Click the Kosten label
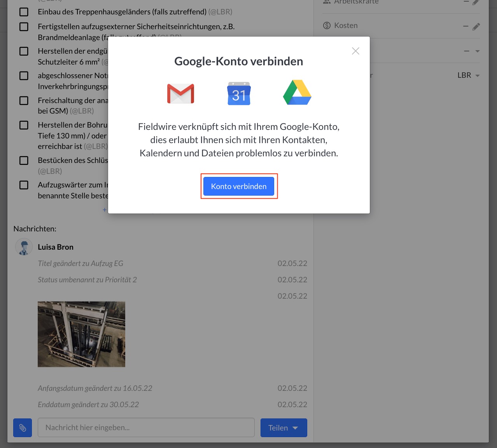Viewport: 497px width, 448px height. point(346,26)
